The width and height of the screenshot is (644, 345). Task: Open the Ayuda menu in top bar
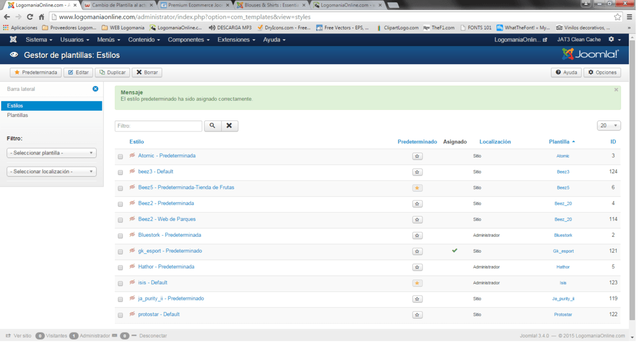tap(274, 39)
